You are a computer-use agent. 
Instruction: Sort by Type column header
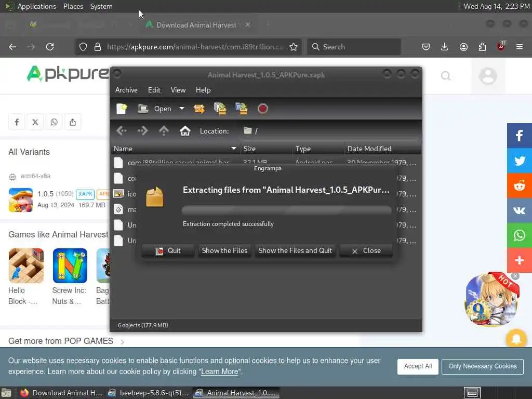[318, 149]
